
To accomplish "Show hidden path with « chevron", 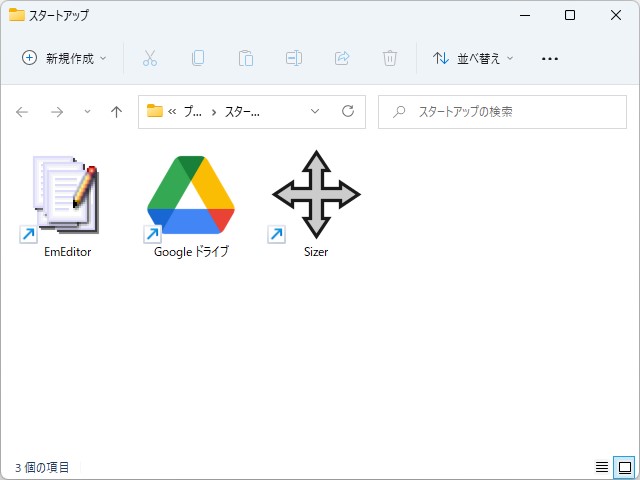I will pos(172,111).
